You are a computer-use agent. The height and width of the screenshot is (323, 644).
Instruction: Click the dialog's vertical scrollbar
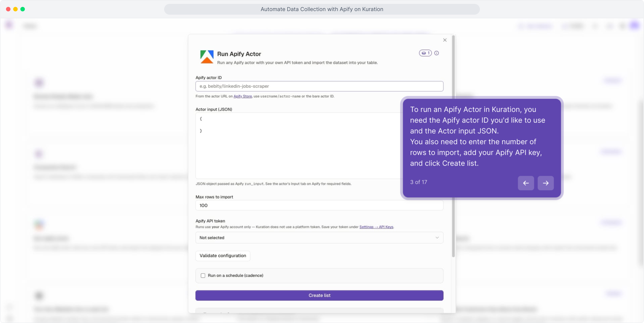coord(453,146)
